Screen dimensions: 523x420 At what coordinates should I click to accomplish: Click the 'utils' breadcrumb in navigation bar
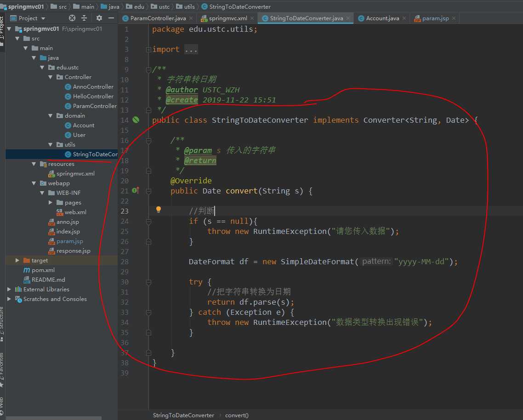pos(186,7)
